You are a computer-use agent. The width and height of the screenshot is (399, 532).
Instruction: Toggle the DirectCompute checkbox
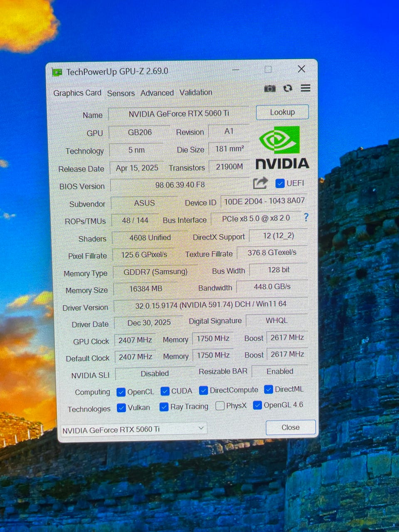203,390
